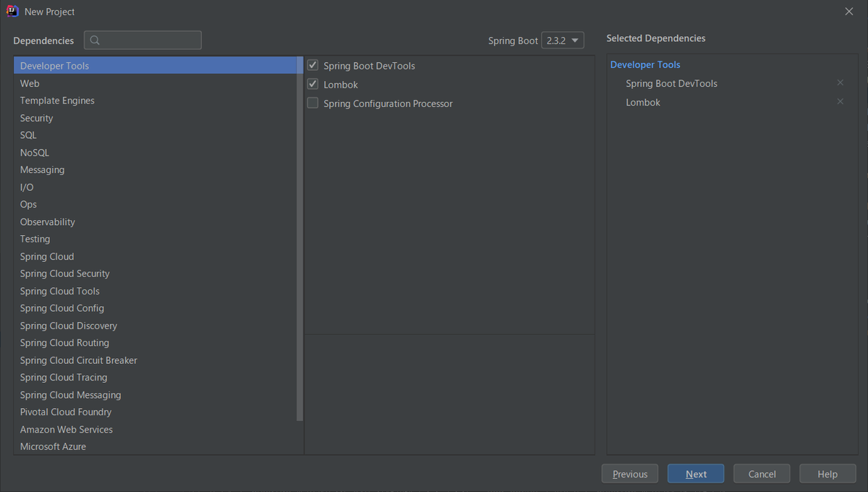Select the I/O category

point(155,187)
